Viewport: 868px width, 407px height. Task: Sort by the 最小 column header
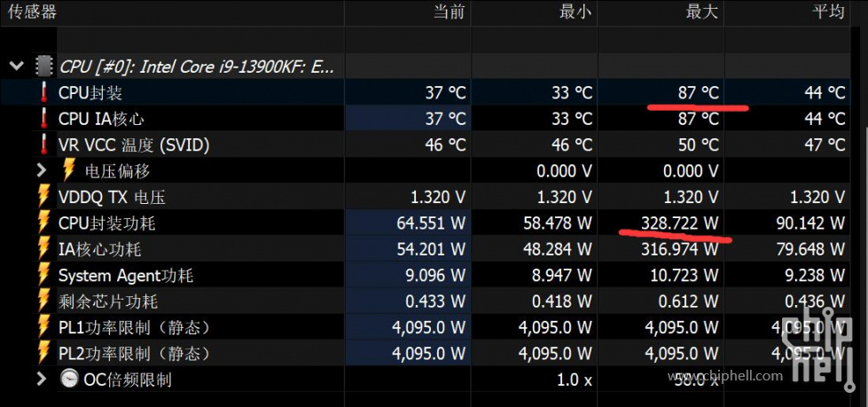tap(575, 12)
